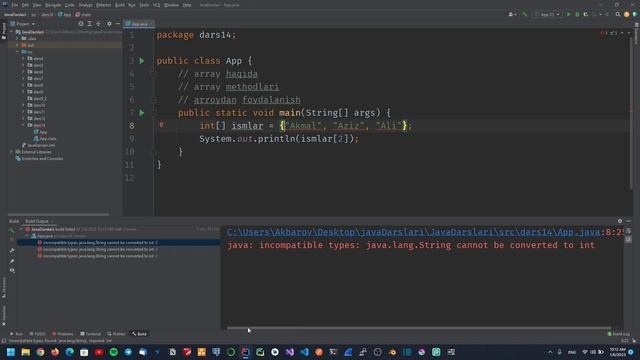Click Run with Coverage icon
Image resolution: width=640 pixels, height=360 pixels.
(586, 14)
